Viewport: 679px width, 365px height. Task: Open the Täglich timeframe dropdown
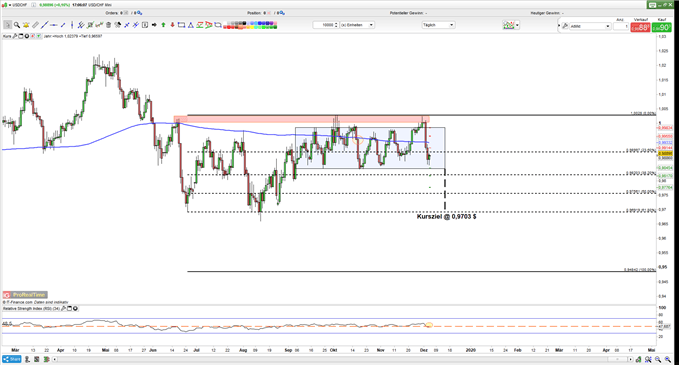438,25
